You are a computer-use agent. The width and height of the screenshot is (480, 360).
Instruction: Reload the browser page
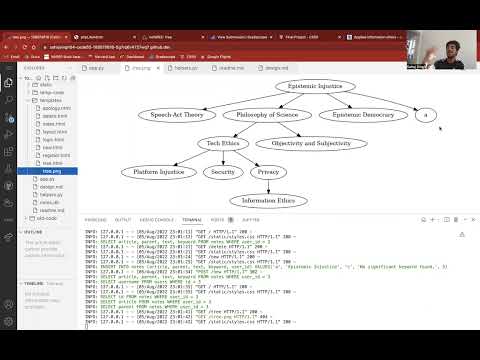point(25,47)
